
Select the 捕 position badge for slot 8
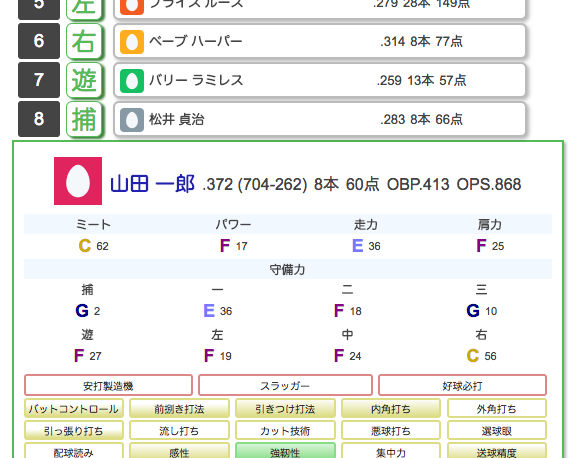84,119
